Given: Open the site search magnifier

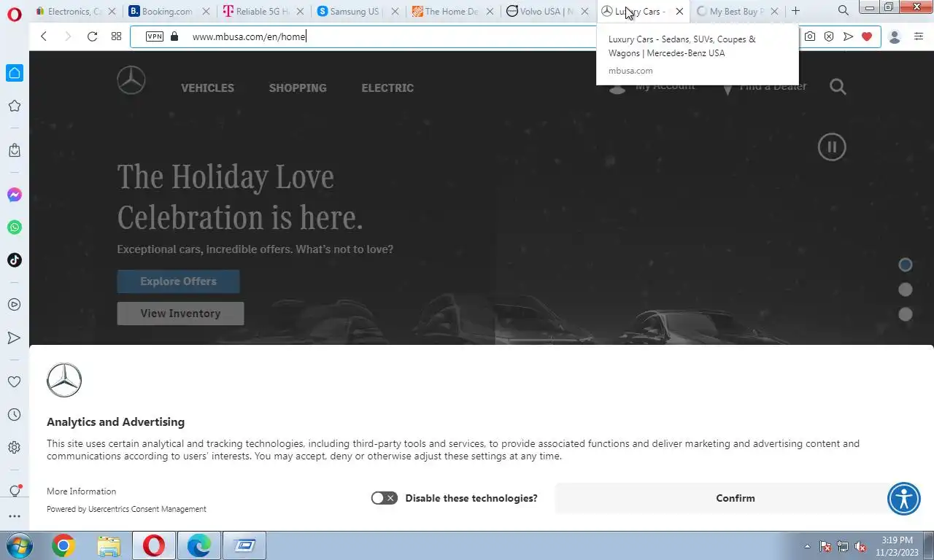Looking at the screenshot, I should pyautogui.click(x=838, y=87).
